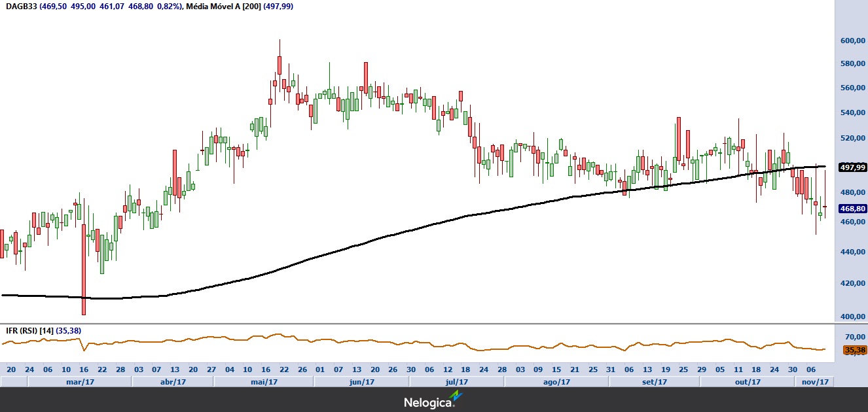Click the Nelogica logo in the footer
The image size is (868, 412).
(x=433, y=400)
